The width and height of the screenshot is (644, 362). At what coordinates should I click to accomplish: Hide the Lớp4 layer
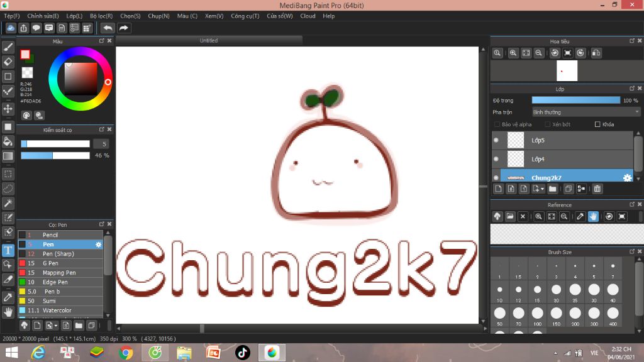click(496, 159)
